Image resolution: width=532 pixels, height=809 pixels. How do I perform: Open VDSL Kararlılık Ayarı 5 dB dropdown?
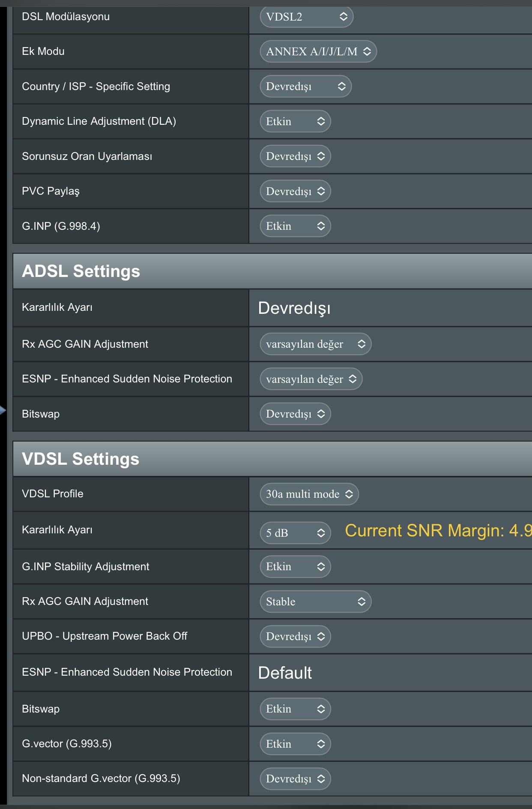[295, 533]
